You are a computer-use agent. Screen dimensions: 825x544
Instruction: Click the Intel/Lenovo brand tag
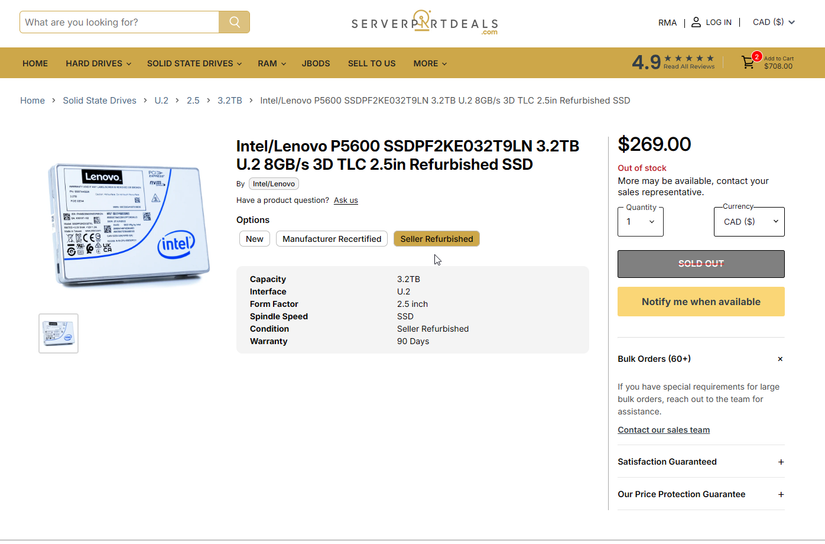pos(274,184)
